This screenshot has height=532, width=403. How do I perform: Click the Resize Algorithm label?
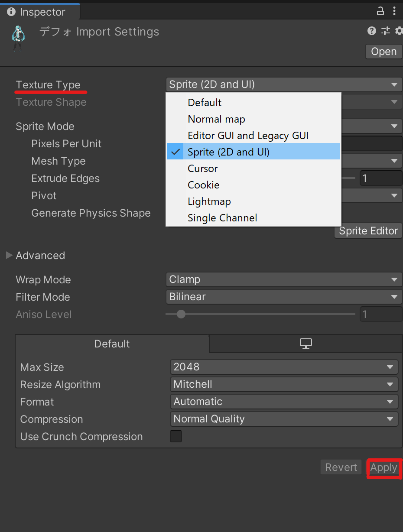point(60,384)
